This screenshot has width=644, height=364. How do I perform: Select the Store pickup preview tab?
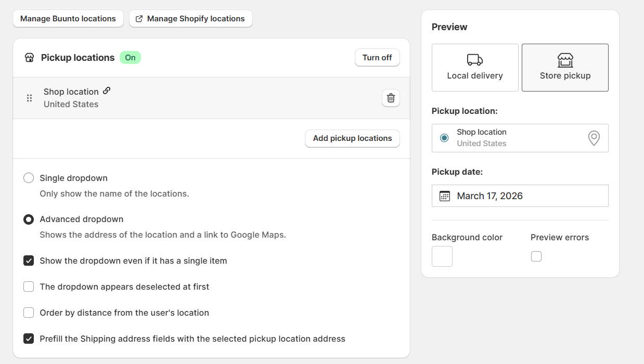click(x=565, y=68)
